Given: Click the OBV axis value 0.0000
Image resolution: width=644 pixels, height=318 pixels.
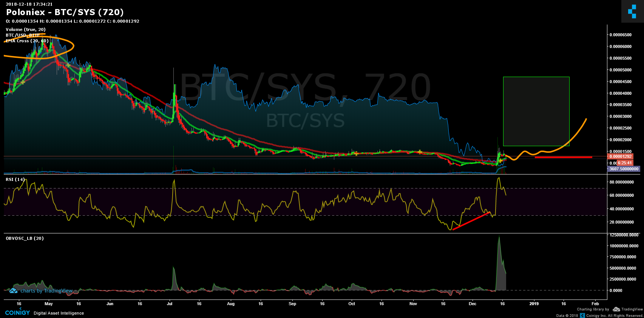Looking at the screenshot, I should [x=616, y=290].
